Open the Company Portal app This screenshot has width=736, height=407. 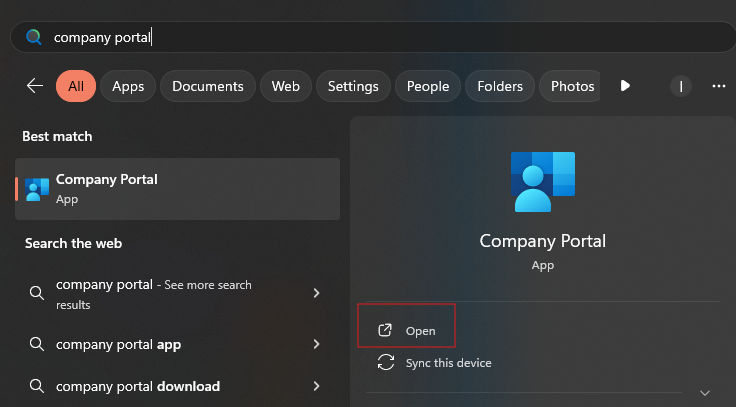pyautogui.click(x=406, y=330)
